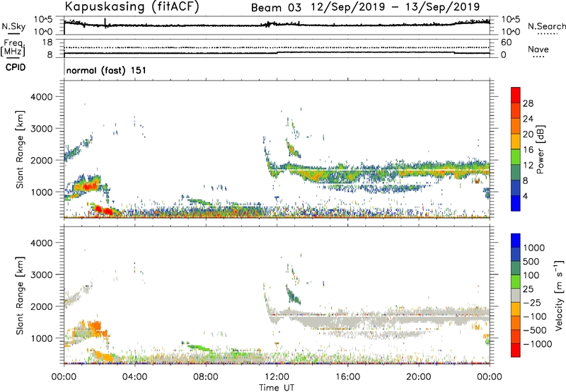The height and width of the screenshot is (392, 566).
Task: Click the '60' Nave axis tick
Action: (506, 42)
